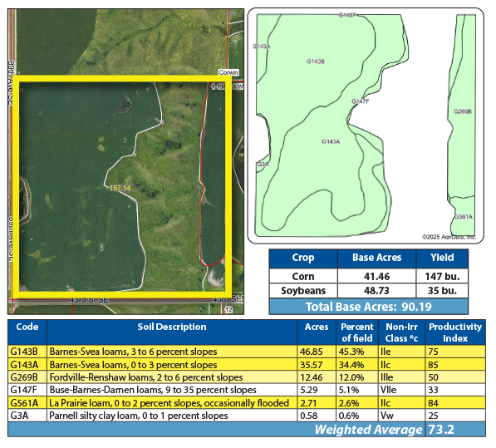The width and height of the screenshot is (496, 448).
Task: Click productivity index 84
Action: tap(433, 403)
